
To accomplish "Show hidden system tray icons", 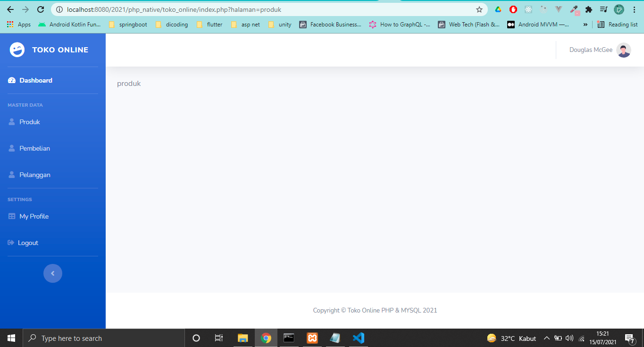I will (x=547, y=338).
